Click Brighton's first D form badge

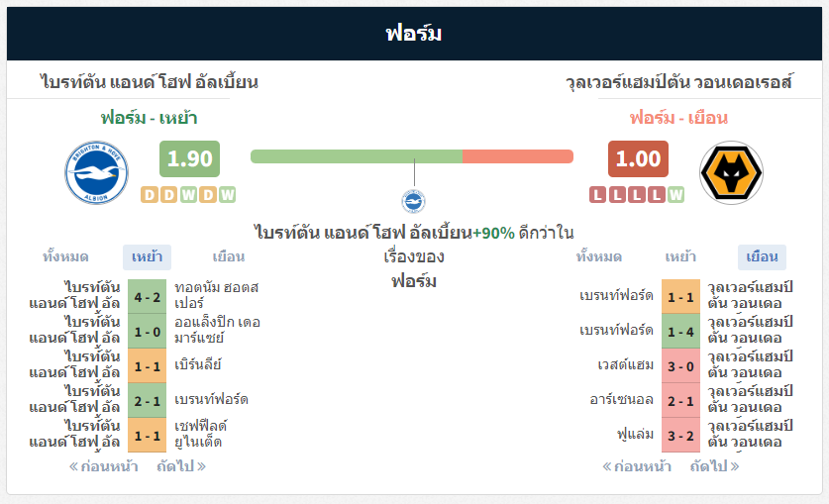coord(150,195)
